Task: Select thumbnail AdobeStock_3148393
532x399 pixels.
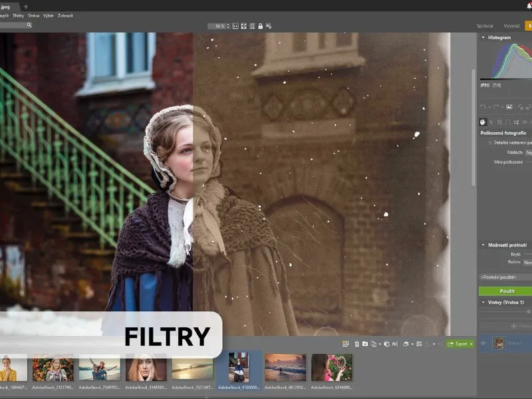Action: (146, 368)
